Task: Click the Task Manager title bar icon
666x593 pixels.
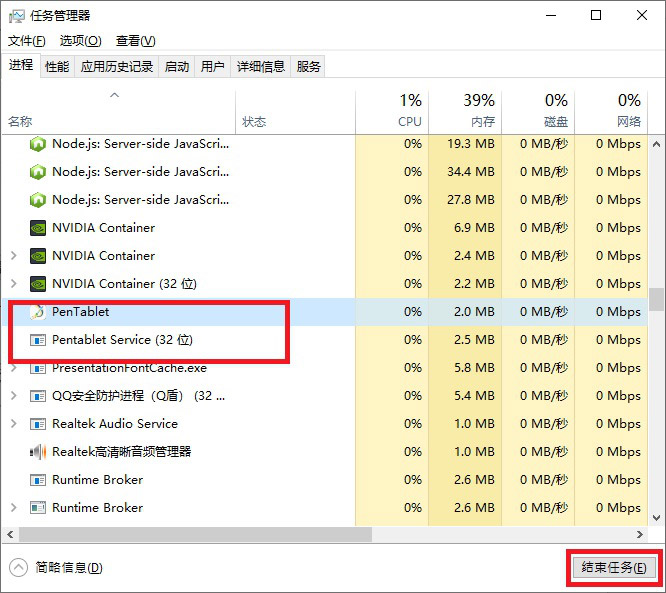Action: point(17,16)
